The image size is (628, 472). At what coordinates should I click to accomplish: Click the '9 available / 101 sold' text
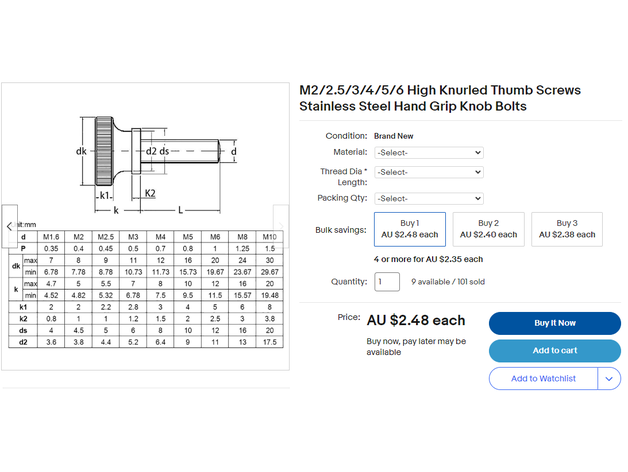pos(447,282)
